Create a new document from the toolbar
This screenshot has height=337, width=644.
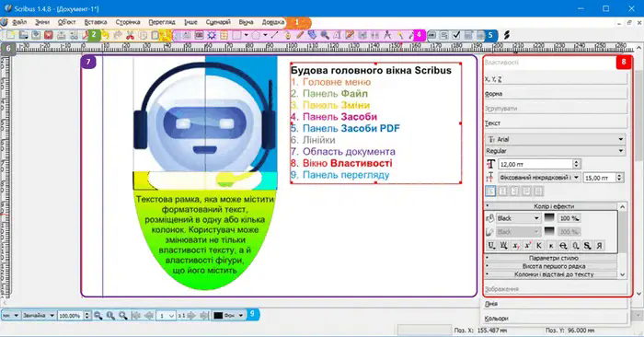click(11, 35)
